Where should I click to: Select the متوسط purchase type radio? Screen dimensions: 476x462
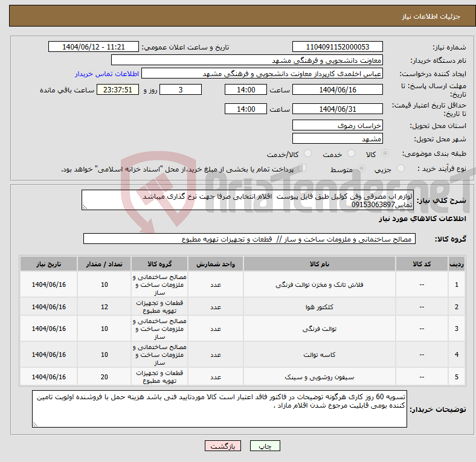click(361, 168)
